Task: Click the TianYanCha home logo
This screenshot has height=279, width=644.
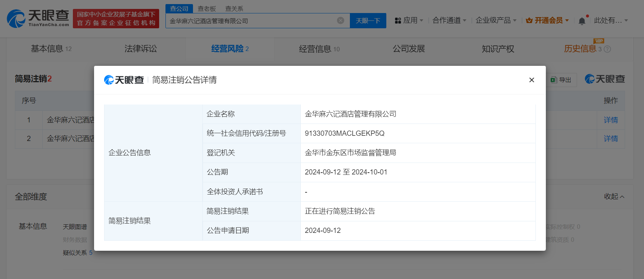Action: tap(38, 18)
